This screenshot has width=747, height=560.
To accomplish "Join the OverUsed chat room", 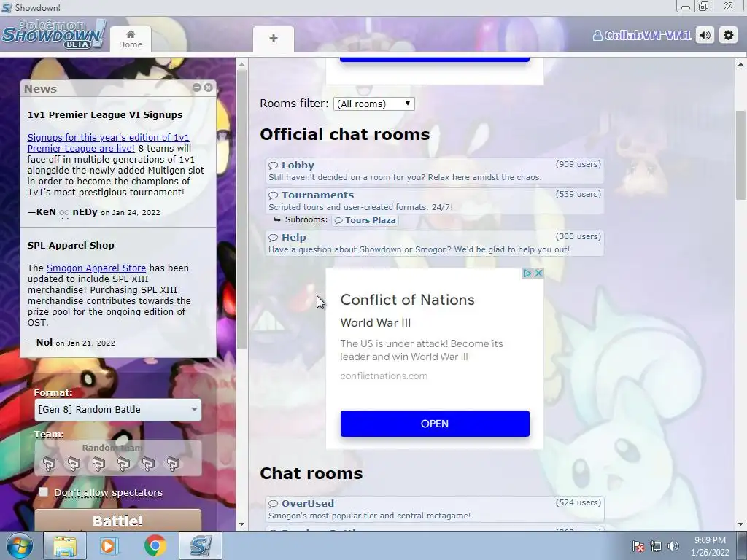I will click(435, 510).
